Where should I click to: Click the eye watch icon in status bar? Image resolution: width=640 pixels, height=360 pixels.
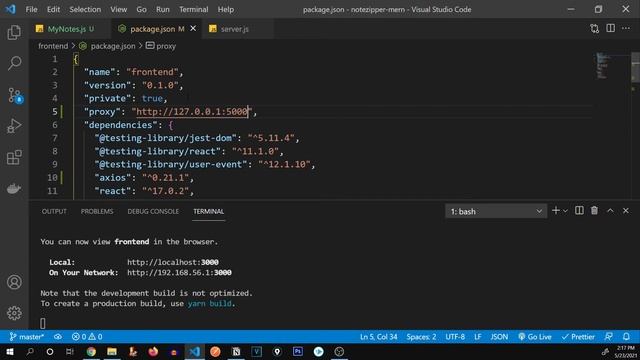coord(58,337)
